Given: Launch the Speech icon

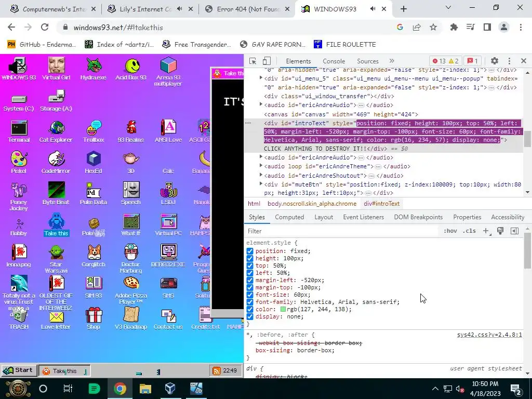Looking at the screenshot, I should [131, 194].
